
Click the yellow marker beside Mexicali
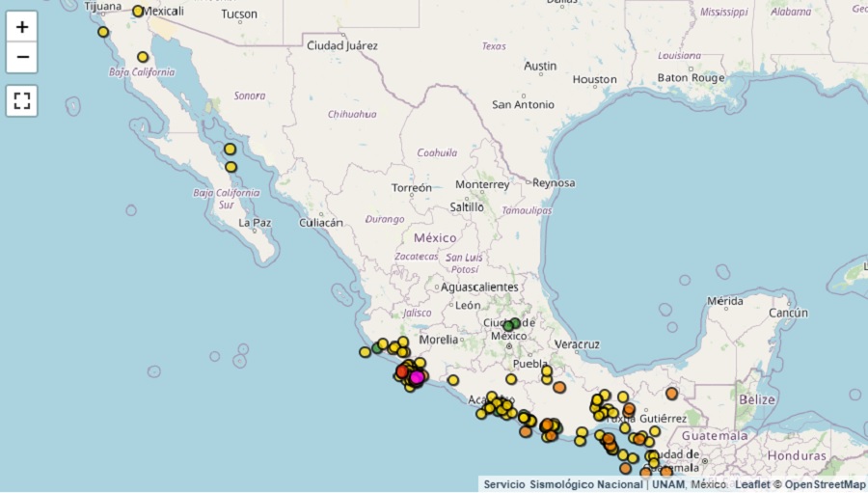coord(138,12)
